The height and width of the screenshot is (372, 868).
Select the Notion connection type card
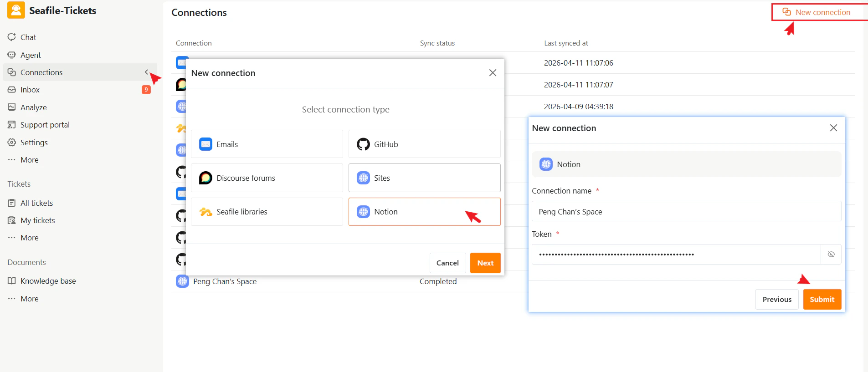tap(424, 212)
